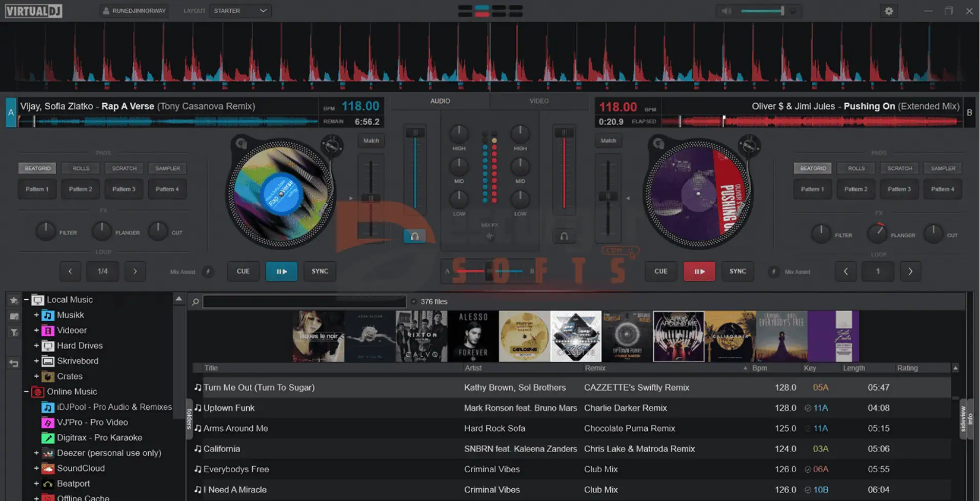Click Match button on deck A
980x501 pixels.
[371, 141]
